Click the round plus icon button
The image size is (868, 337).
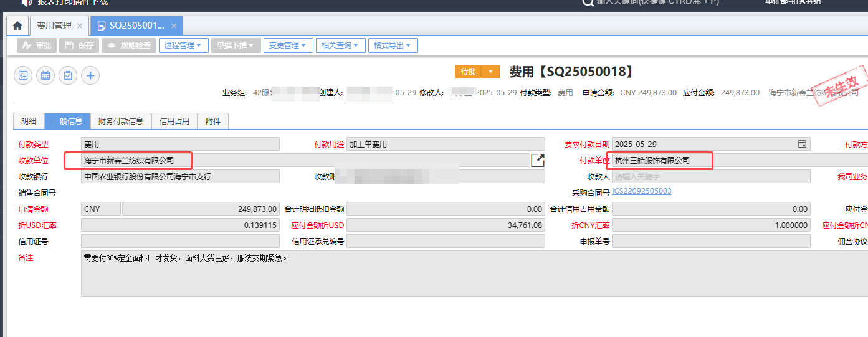tap(90, 75)
